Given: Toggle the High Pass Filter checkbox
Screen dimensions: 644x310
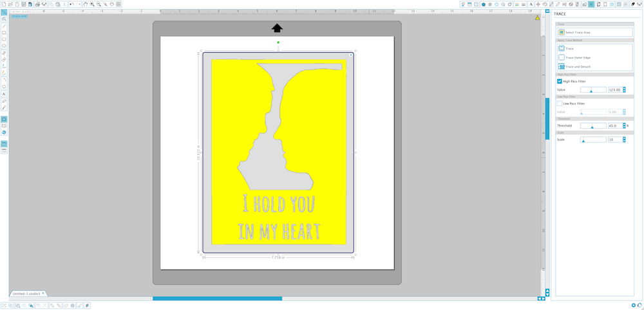Looking at the screenshot, I should click(560, 82).
